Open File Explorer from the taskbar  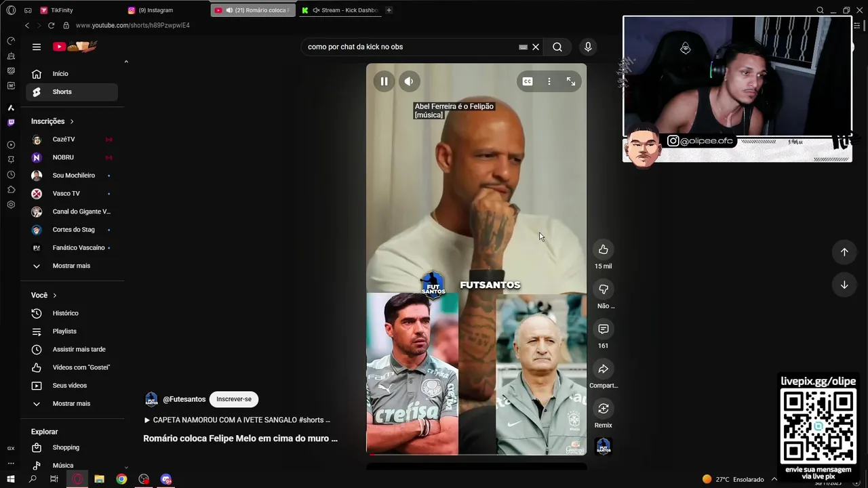(99, 479)
